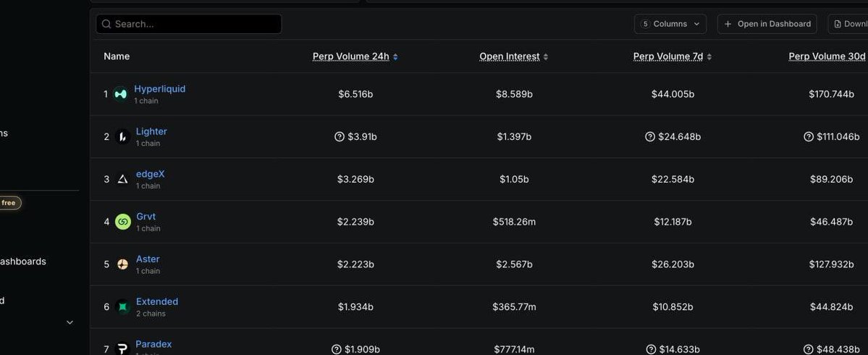This screenshot has width=868, height=355.
Task: Open the Hyperliquid protocol link
Action: [159, 89]
